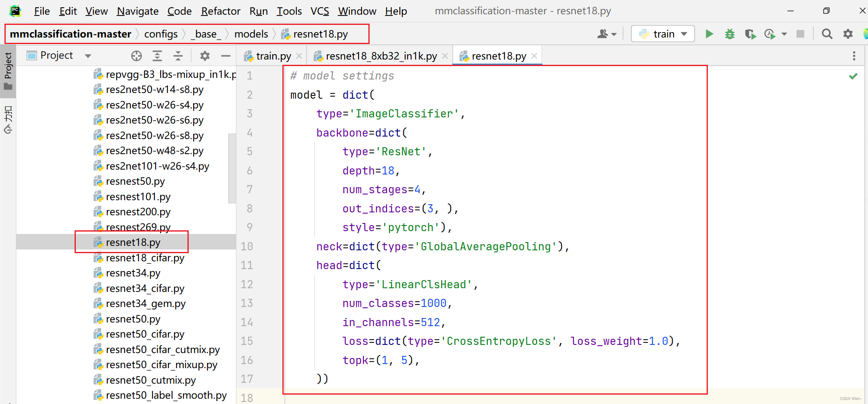The width and height of the screenshot is (868, 404).
Task: Open the Tools menu
Action: pos(289,11)
